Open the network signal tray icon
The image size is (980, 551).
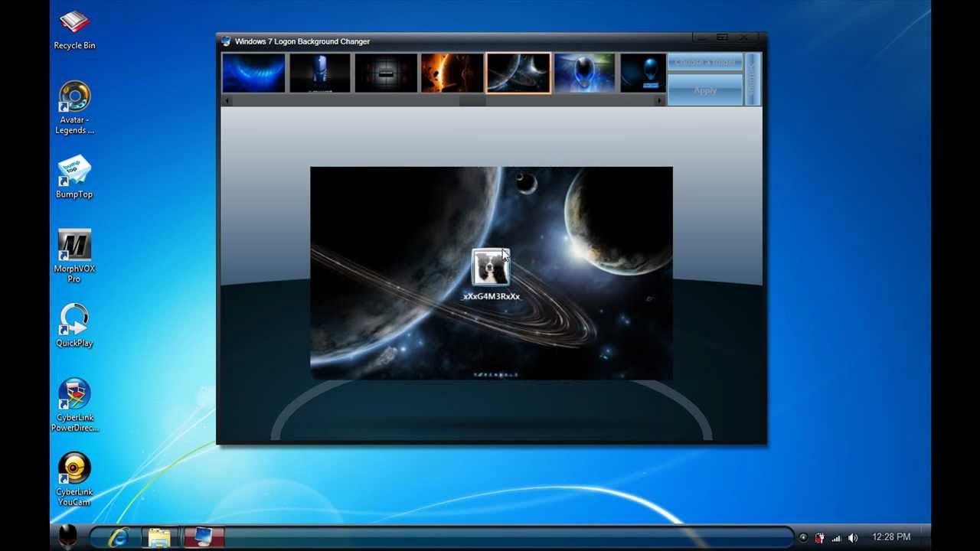coord(836,538)
